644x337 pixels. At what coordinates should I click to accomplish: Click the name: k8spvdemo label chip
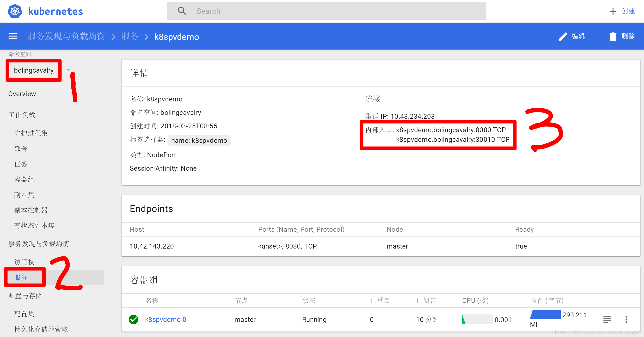coord(199,140)
